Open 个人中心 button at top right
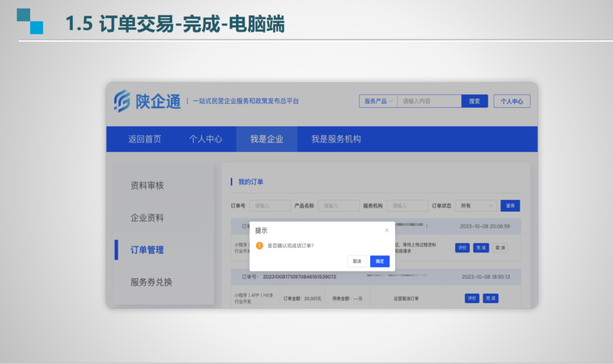Screen dimensions: 613x364 click(x=511, y=101)
